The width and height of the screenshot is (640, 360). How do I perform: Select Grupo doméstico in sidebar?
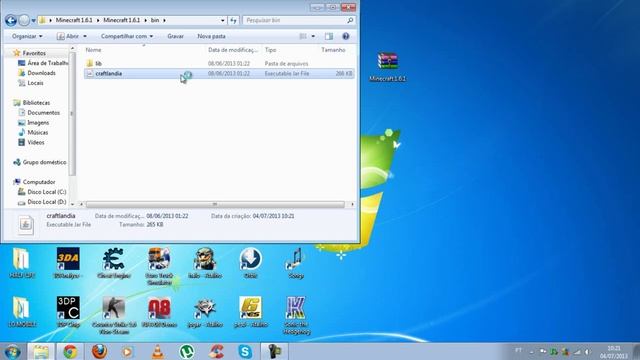pos(40,162)
